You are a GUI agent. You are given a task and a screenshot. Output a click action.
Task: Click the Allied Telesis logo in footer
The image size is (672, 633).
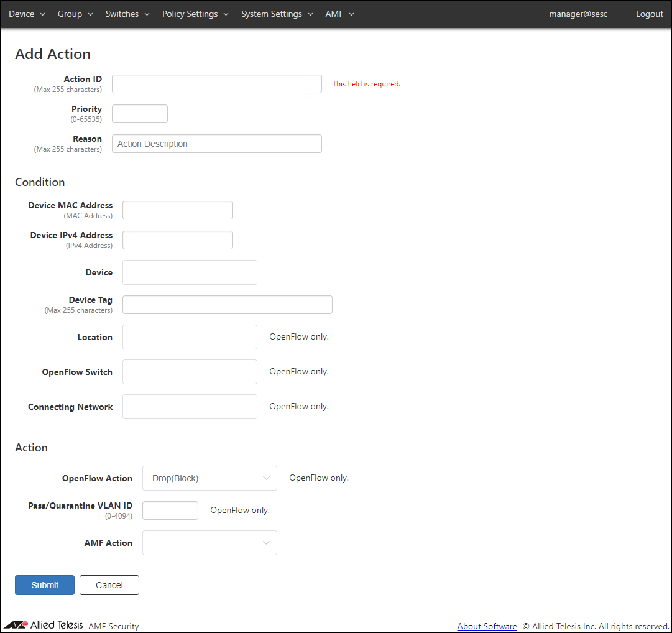(x=44, y=625)
